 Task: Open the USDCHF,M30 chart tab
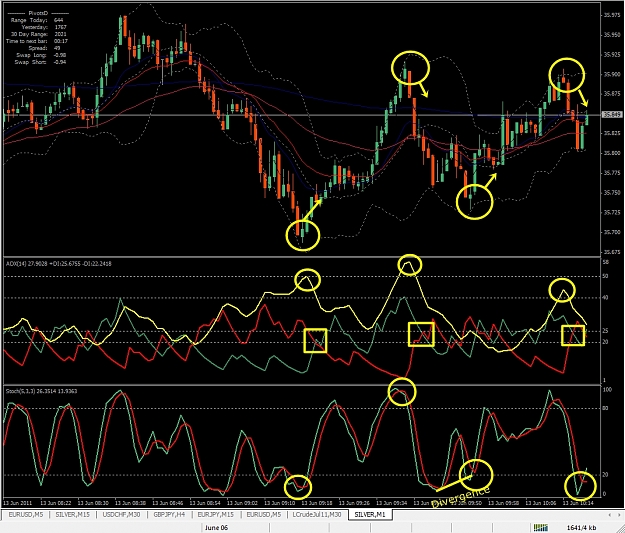(121, 515)
